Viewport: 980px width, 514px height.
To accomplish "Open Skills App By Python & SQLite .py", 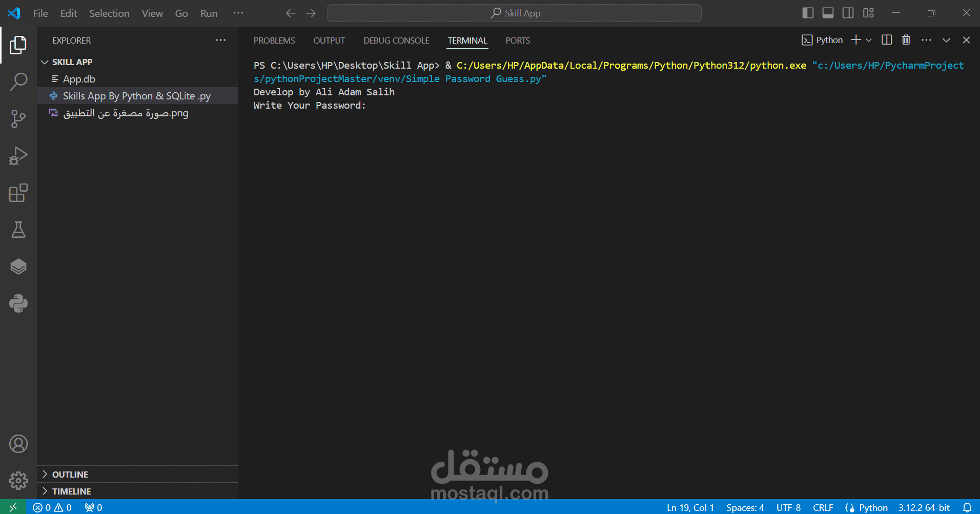I will coord(137,96).
